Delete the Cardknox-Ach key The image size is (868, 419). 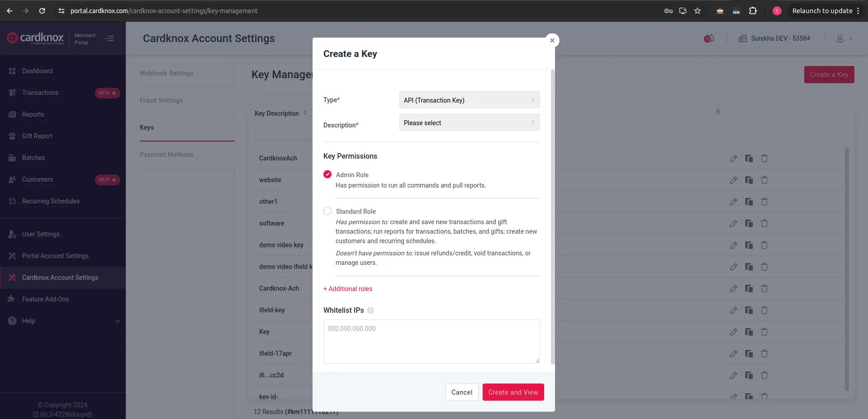pos(764,288)
